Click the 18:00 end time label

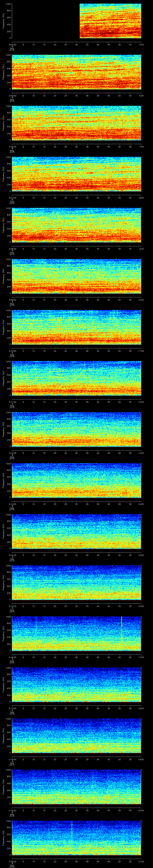point(141,708)
